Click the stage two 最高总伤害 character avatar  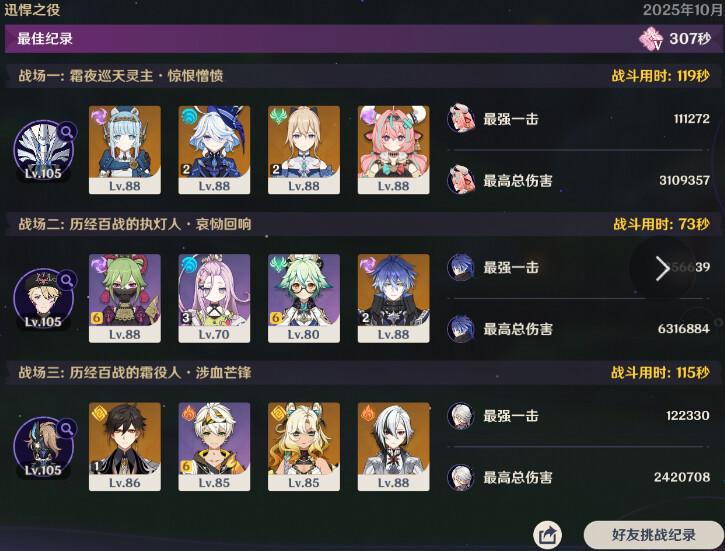coord(461,329)
